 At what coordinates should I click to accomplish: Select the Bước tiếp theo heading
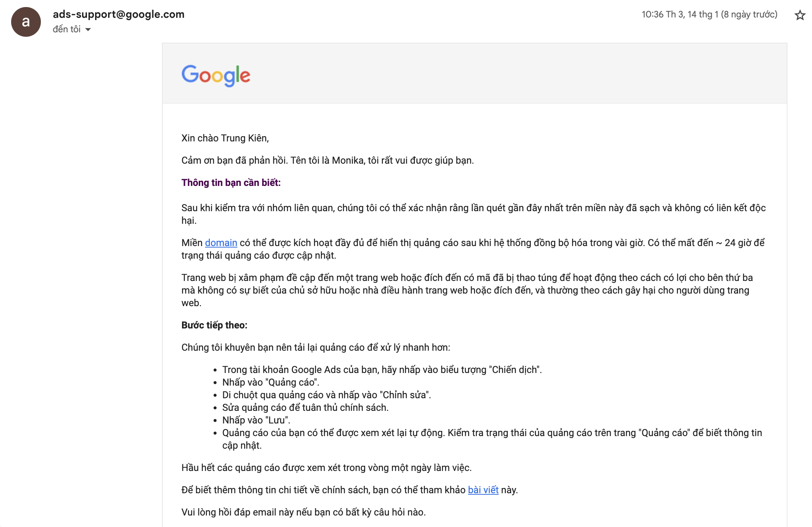pos(214,325)
